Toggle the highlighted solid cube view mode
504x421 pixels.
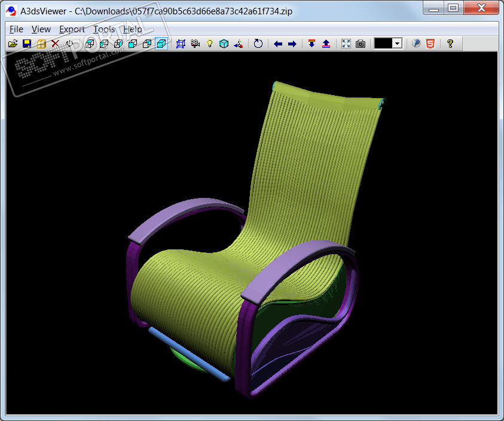pos(161,44)
